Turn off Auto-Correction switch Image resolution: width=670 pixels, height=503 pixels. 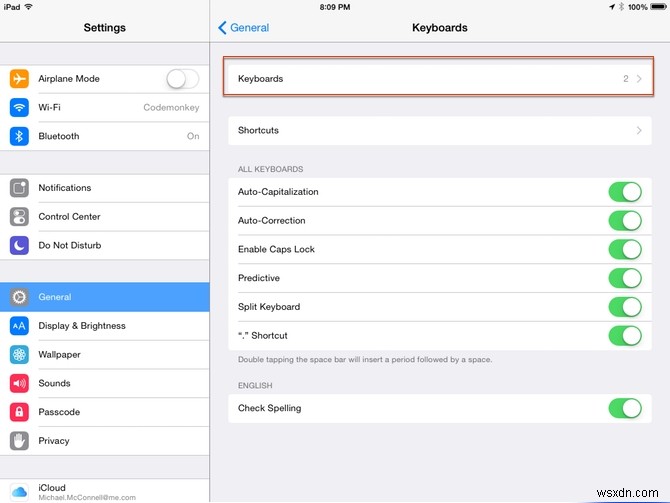(x=625, y=221)
